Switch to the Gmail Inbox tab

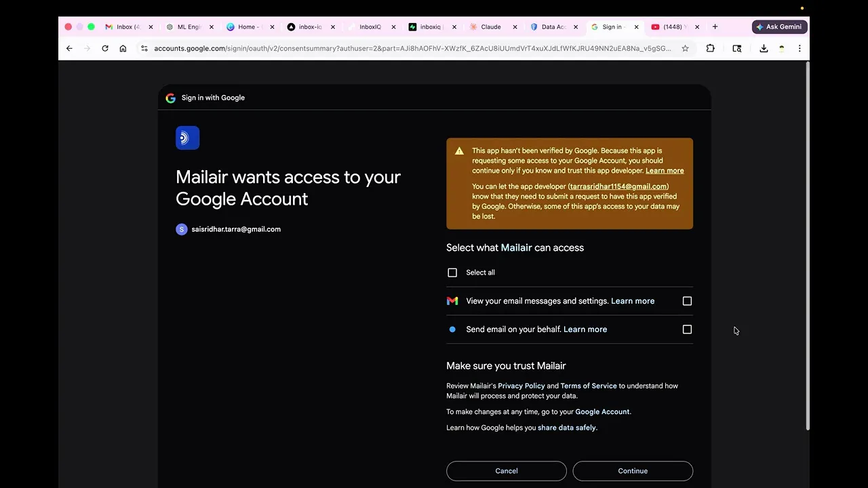pyautogui.click(x=128, y=27)
